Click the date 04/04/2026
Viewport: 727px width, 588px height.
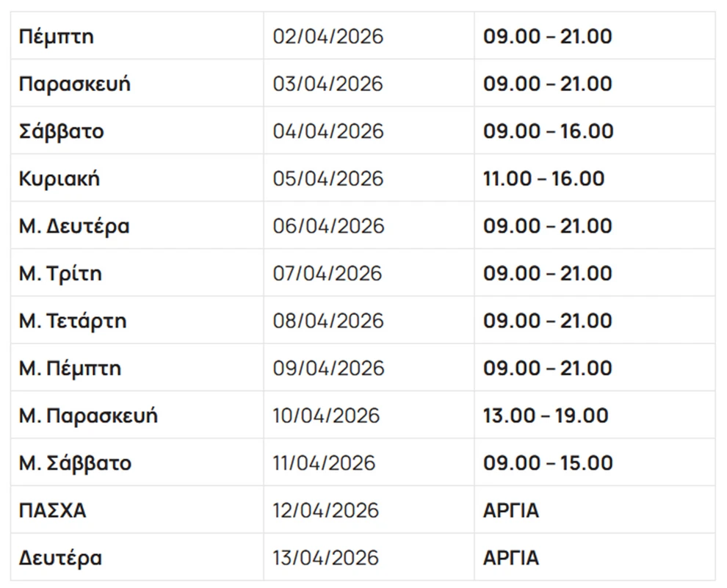[328, 131]
